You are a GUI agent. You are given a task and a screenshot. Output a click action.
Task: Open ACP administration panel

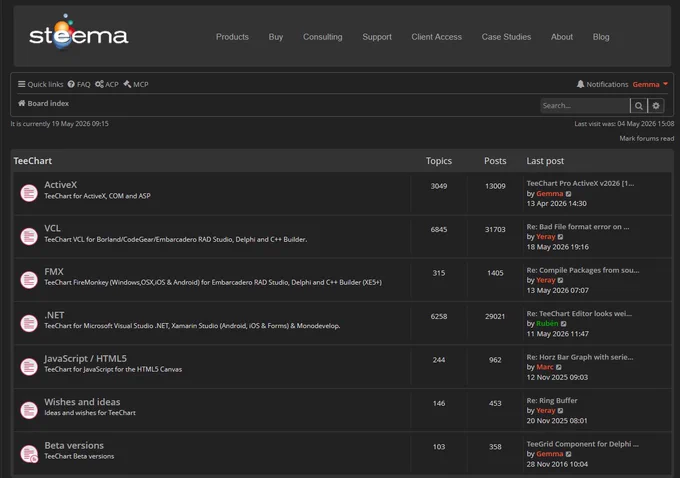coord(107,84)
